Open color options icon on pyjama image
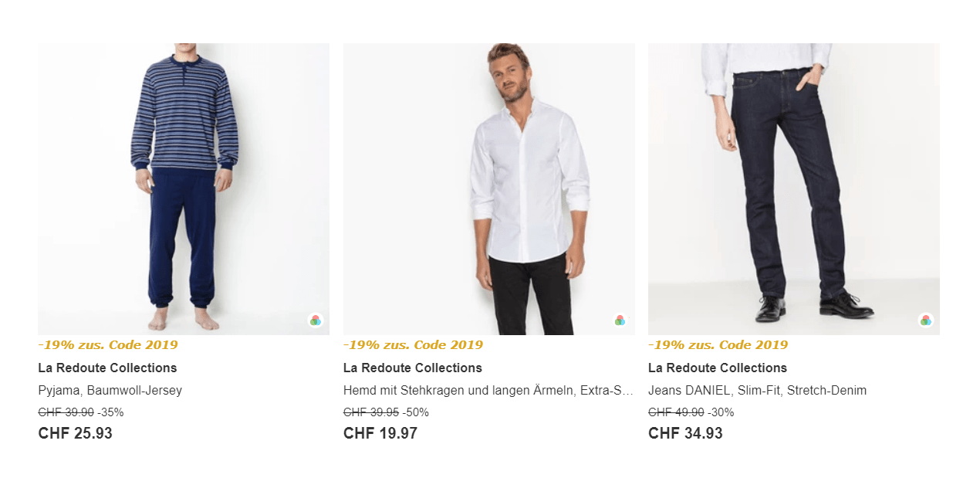This screenshot has height=478, width=980. [x=315, y=320]
